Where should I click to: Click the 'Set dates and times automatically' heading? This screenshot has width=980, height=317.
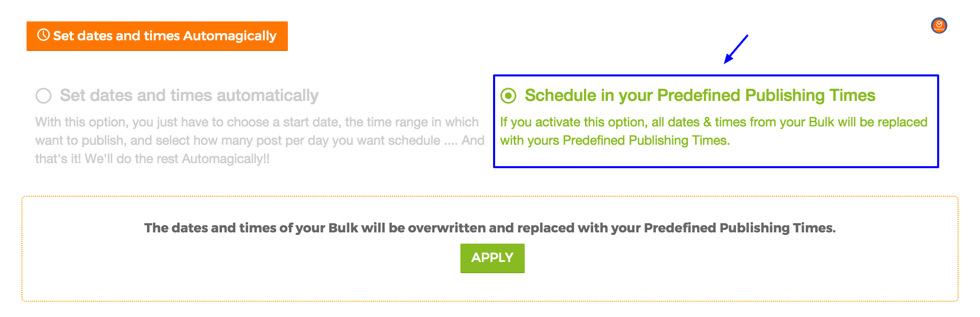pyautogui.click(x=189, y=96)
